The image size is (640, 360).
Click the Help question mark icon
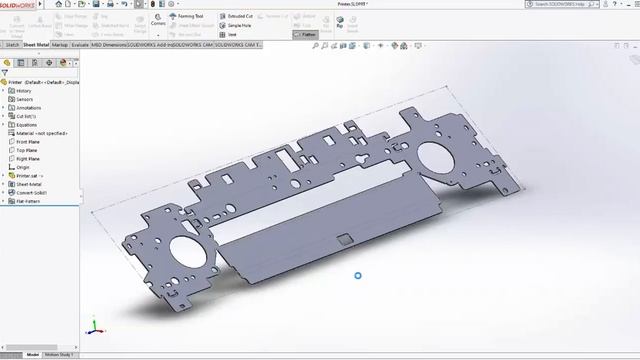[615, 4]
